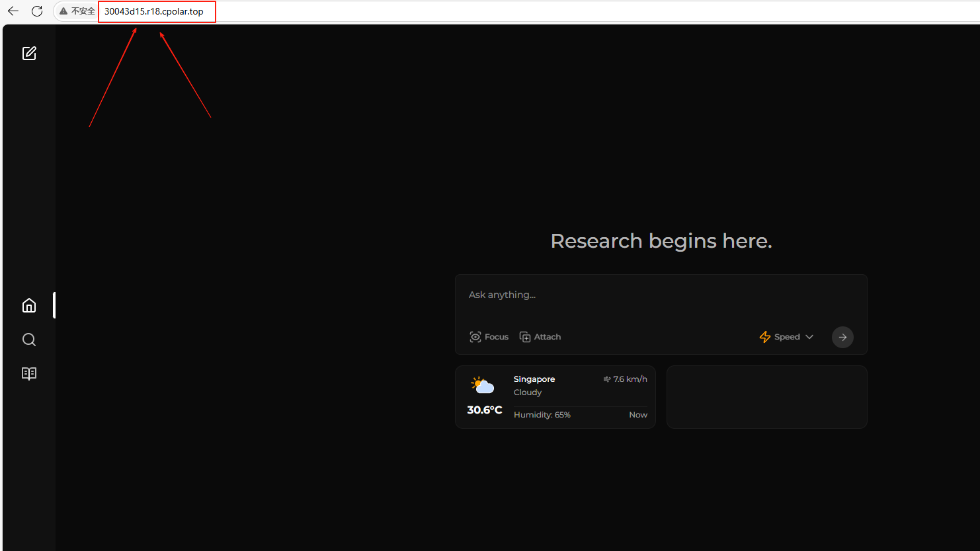Click the 30.6°C temperature reading
This screenshot has height=551, width=980.
pos(485,410)
